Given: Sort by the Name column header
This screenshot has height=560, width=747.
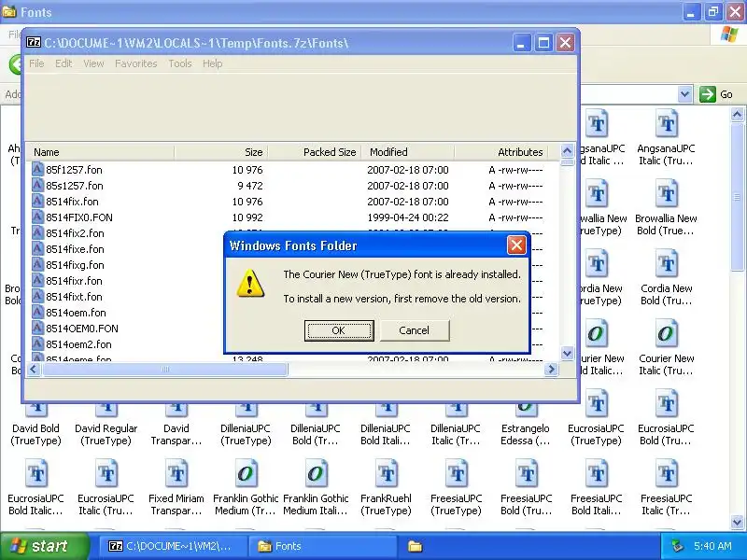Looking at the screenshot, I should (100, 152).
